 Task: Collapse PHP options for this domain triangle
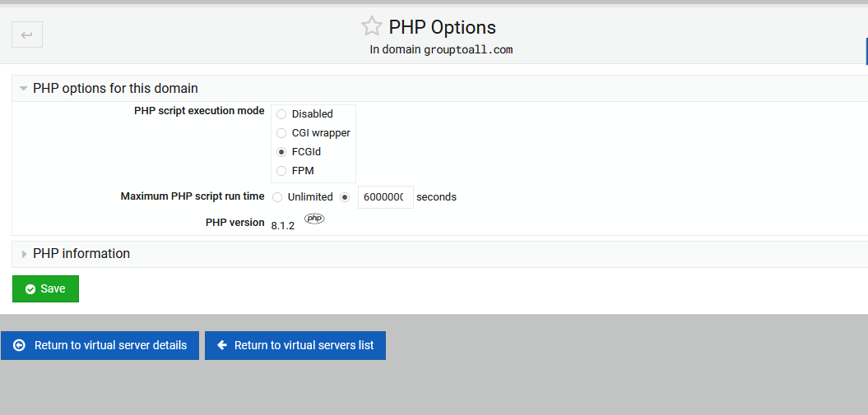23,89
